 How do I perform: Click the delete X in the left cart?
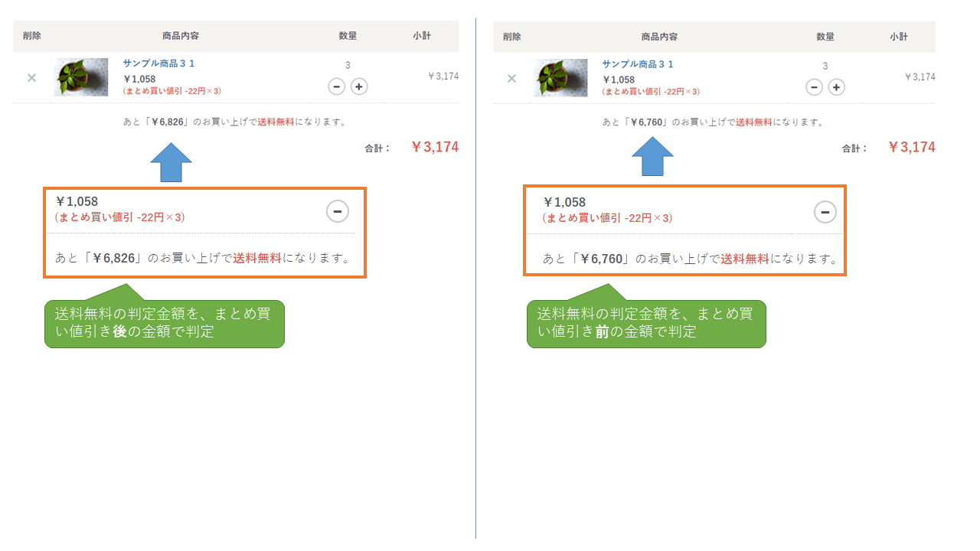pos(31,77)
